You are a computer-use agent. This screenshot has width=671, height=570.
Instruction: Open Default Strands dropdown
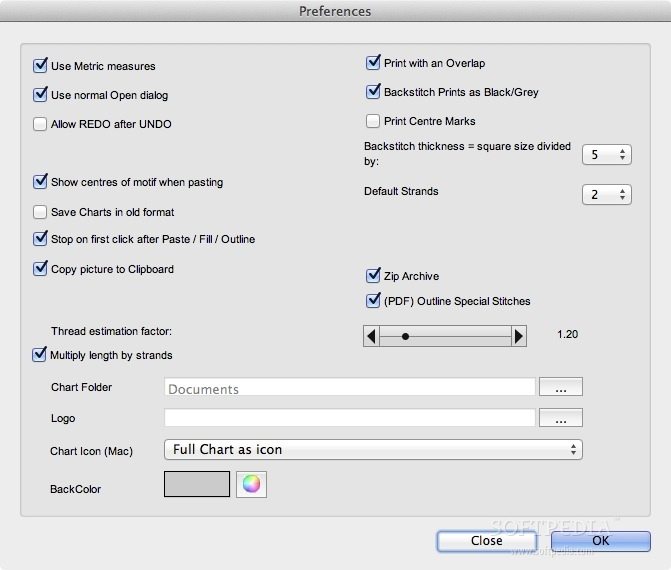pos(606,195)
